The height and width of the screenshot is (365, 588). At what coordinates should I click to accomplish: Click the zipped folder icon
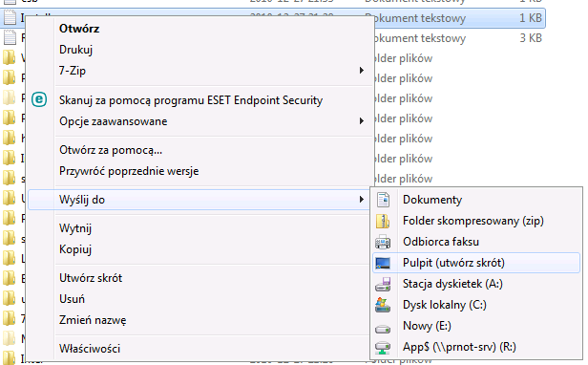383,221
